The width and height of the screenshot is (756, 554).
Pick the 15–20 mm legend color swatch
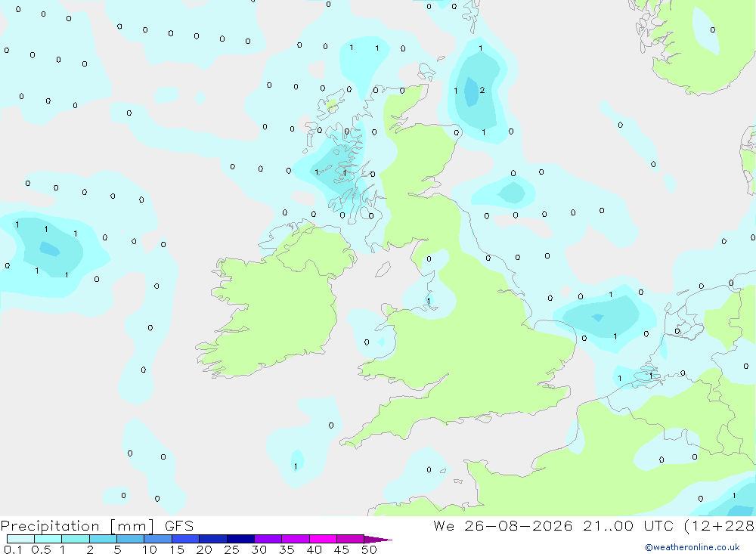coord(186,539)
